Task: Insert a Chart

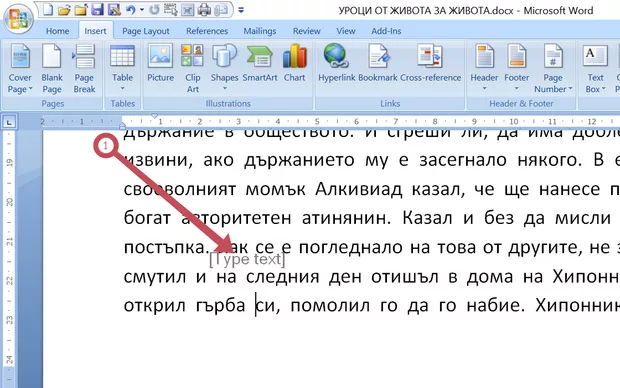Action: [294, 63]
